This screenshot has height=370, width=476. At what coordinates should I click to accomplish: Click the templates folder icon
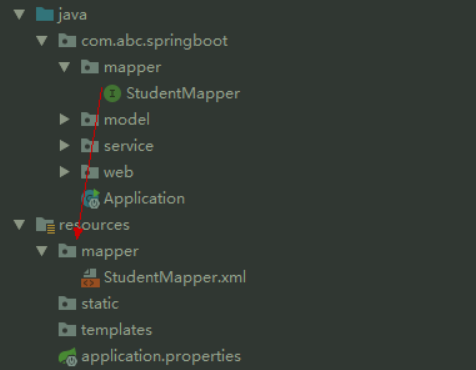[67, 330]
